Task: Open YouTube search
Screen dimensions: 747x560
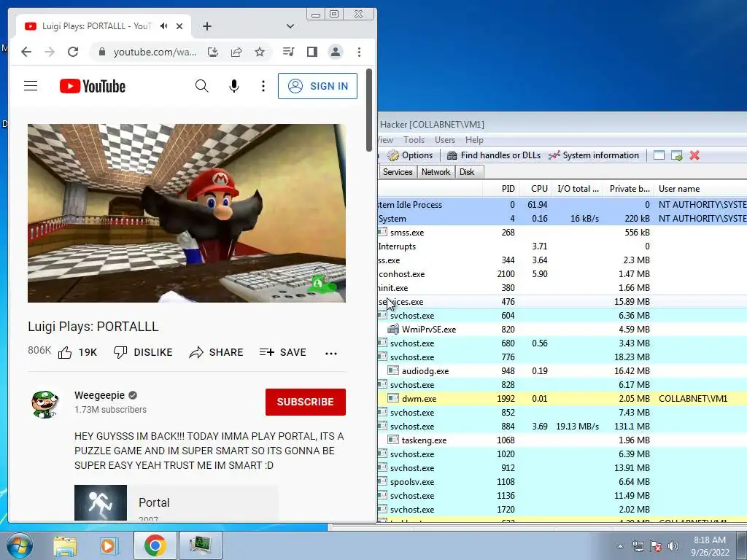Action: pos(202,86)
